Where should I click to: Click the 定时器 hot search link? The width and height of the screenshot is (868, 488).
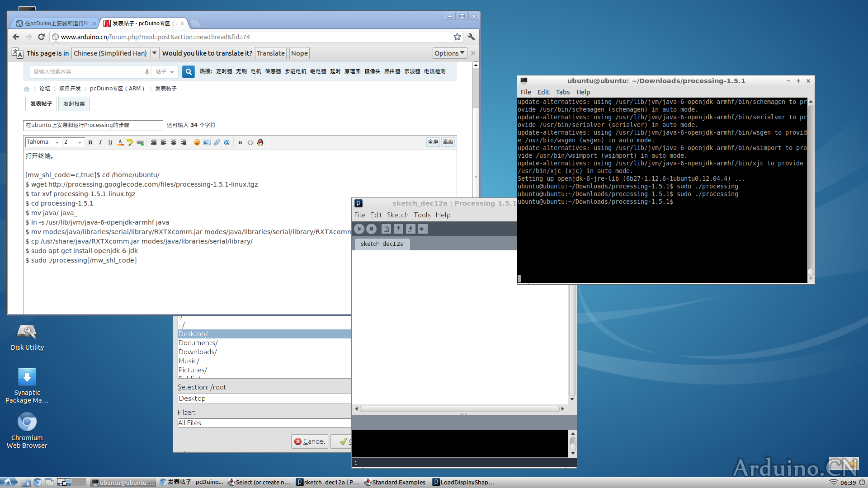tap(224, 71)
